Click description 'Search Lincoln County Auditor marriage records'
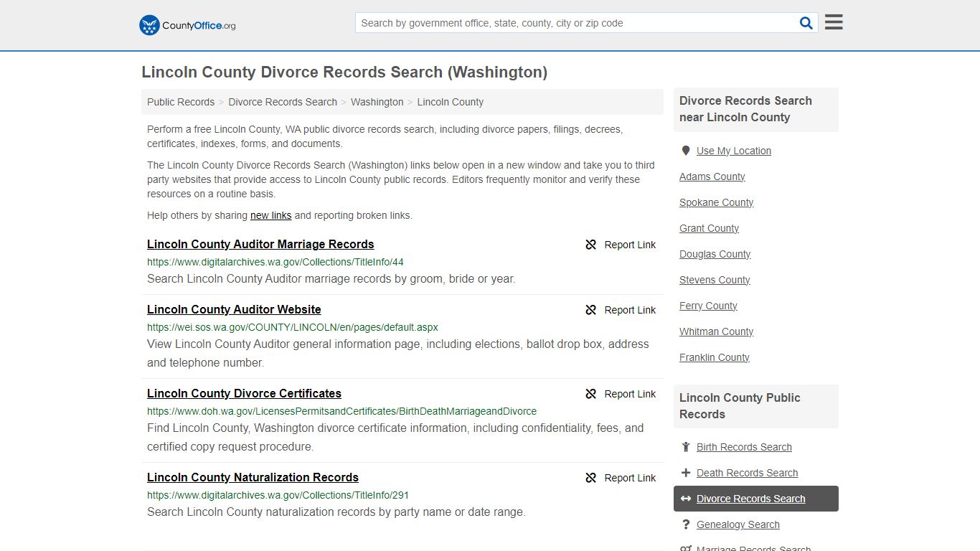Image resolution: width=980 pixels, height=551 pixels. [x=331, y=278]
